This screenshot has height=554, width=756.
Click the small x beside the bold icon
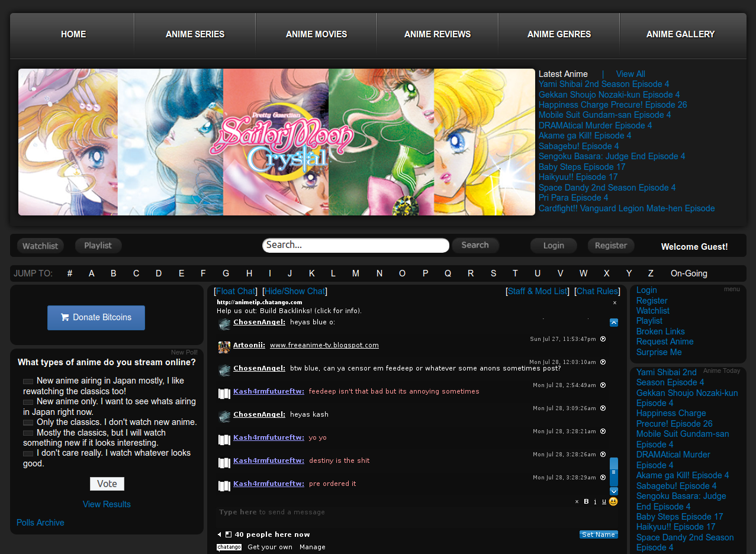point(577,502)
